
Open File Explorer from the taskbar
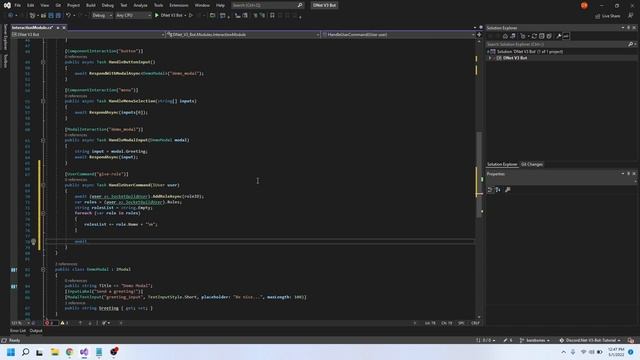pyautogui.click(x=55, y=352)
